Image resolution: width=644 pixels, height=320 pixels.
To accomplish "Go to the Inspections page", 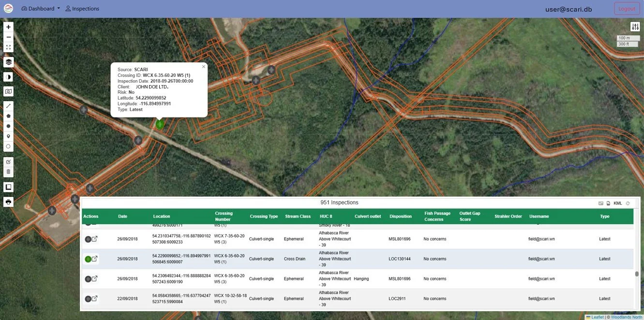I will tap(82, 9).
